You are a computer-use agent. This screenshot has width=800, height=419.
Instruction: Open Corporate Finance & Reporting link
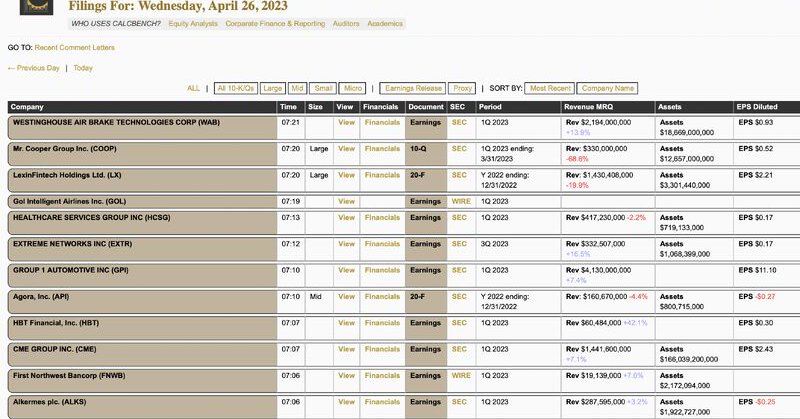[275, 23]
